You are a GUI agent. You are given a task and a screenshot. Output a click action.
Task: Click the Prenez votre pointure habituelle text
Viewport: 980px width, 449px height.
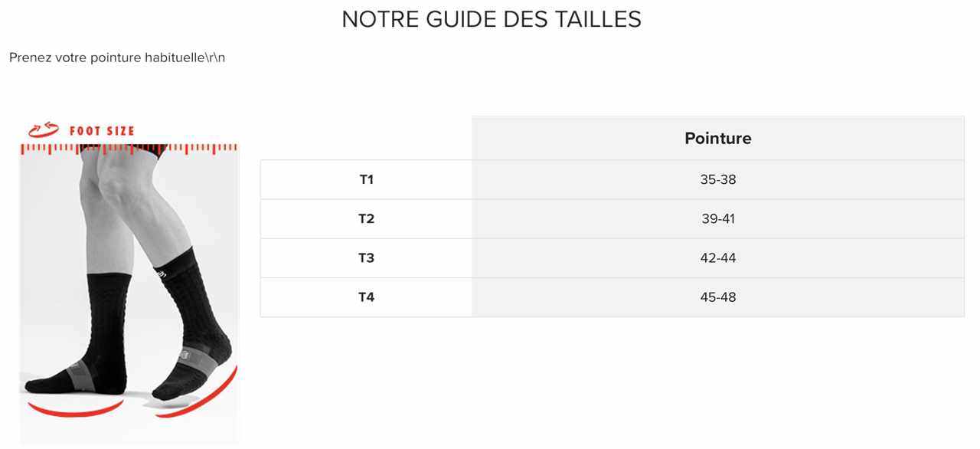pyautogui.click(x=117, y=58)
